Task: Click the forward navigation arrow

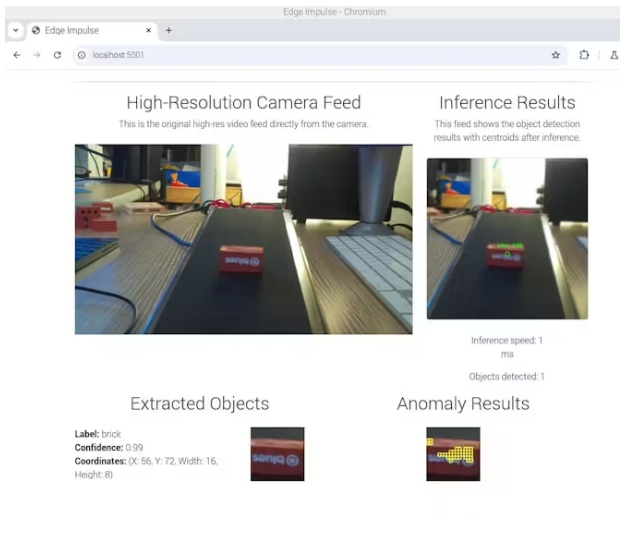Action: [37, 55]
